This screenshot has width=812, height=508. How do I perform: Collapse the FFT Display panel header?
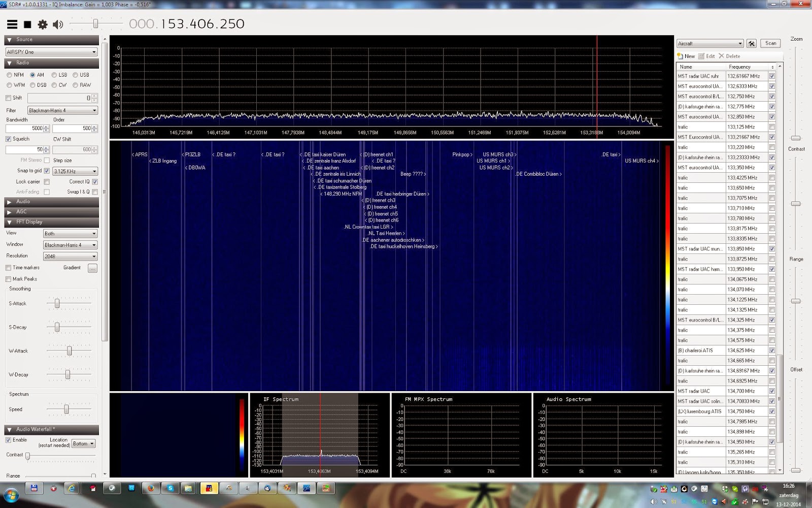pyautogui.click(x=51, y=222)
